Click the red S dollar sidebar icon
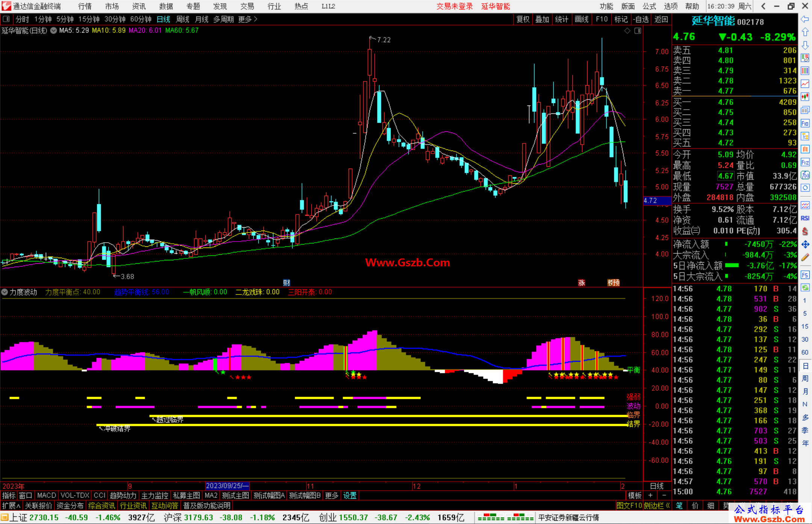 pos(805,231)
